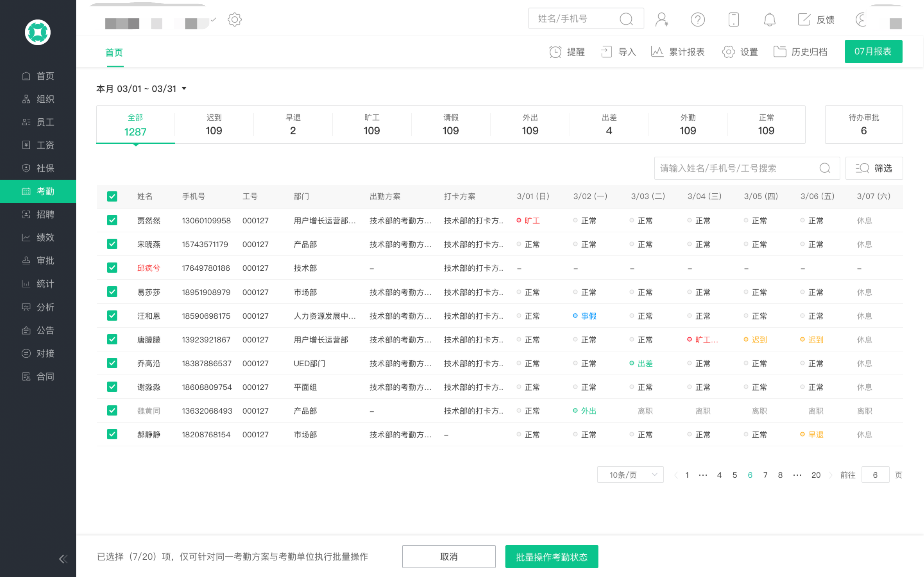
Task: Open the 本月 03/01 ~ 03/31 date range dropdown
Action: [142, 89]
